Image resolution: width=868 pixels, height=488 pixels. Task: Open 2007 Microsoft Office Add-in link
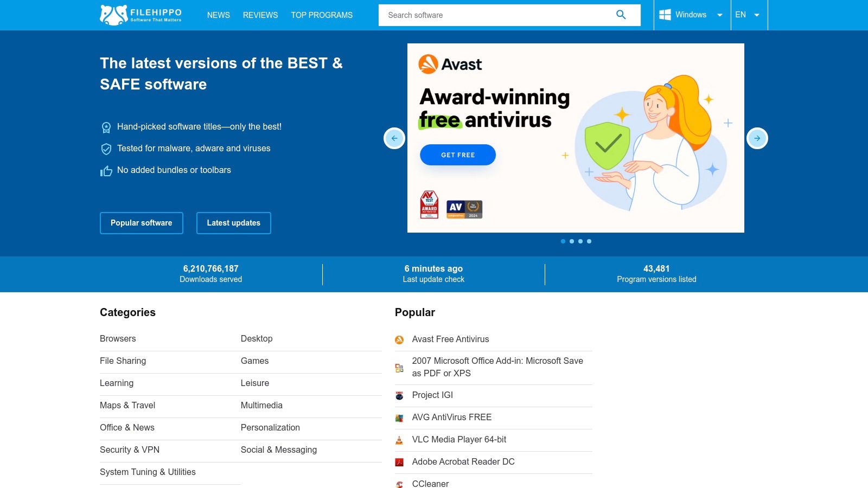497,367
